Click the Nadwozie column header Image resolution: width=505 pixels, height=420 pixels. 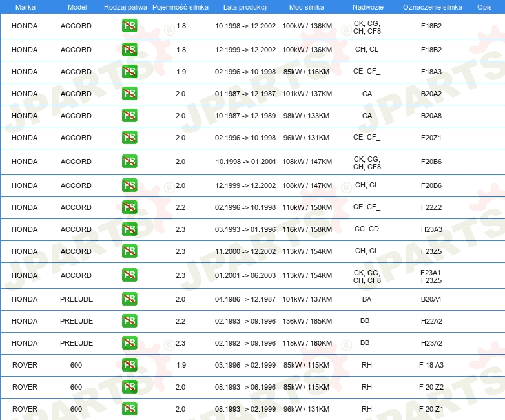[368, 7]
